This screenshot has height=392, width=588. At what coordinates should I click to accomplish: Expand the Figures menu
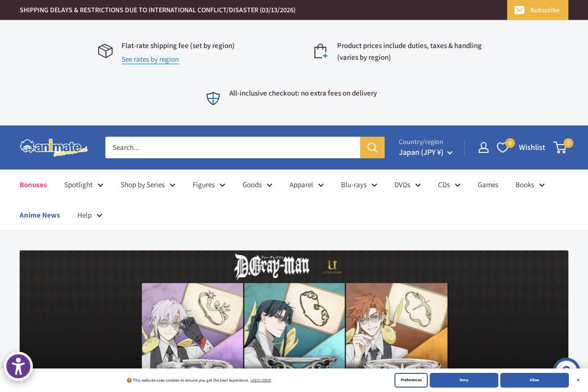tap(209, 185)
